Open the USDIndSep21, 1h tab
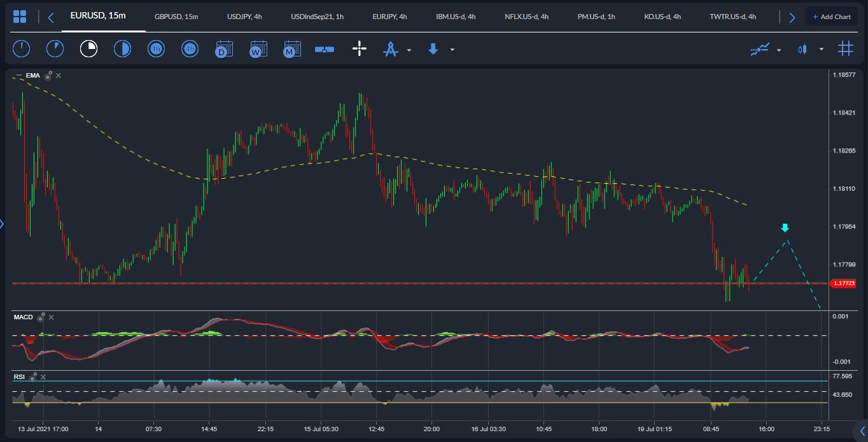This screenshot has height=442, width=868. [x=317, y=17]
